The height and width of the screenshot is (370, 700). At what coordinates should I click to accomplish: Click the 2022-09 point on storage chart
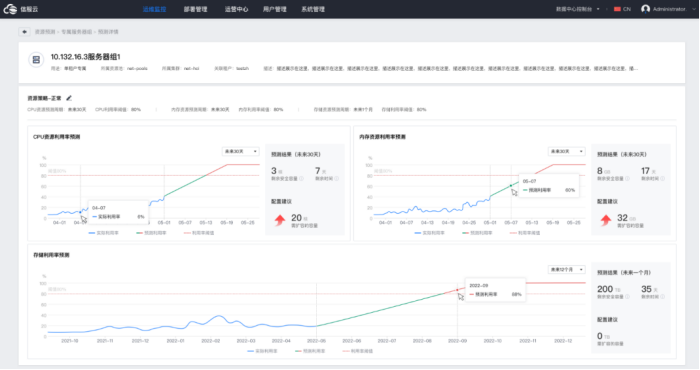(x=457, y=290)
